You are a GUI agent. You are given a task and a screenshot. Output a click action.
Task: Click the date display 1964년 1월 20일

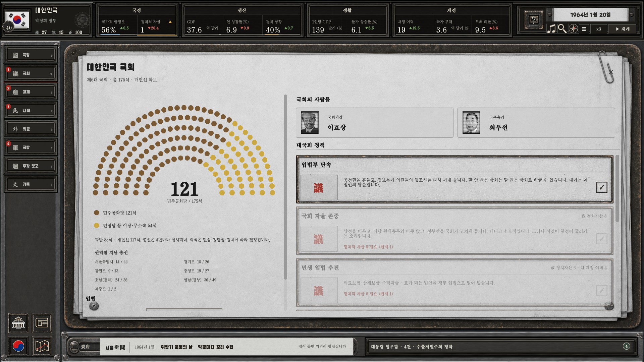[x=590, y=15]
